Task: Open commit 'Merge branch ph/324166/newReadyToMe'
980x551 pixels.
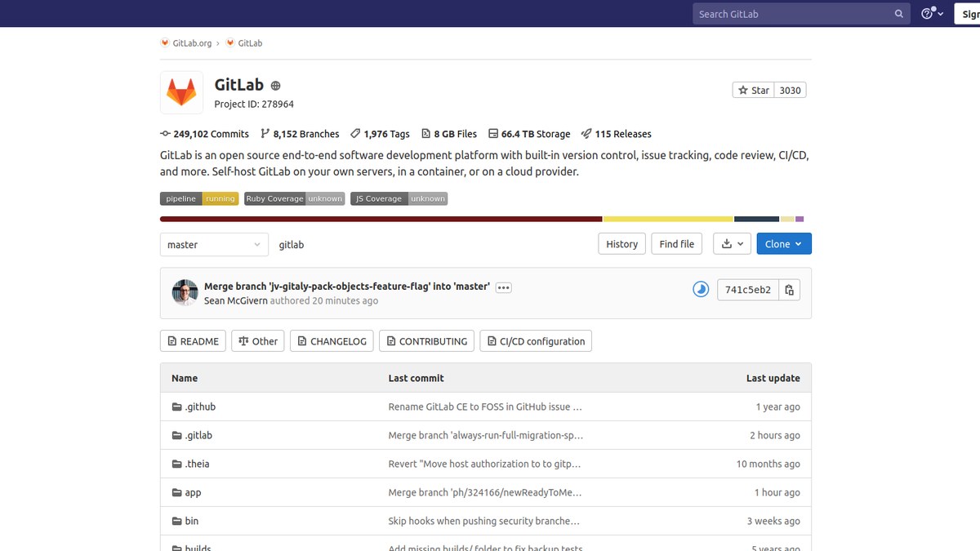Action: coord(483,492)
